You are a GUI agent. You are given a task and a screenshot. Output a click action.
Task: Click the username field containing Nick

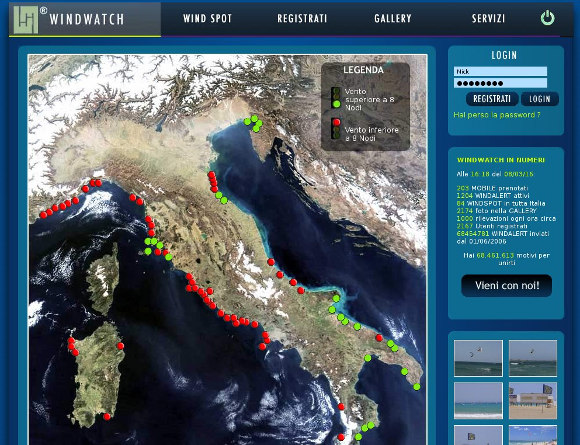click(500, 71)
